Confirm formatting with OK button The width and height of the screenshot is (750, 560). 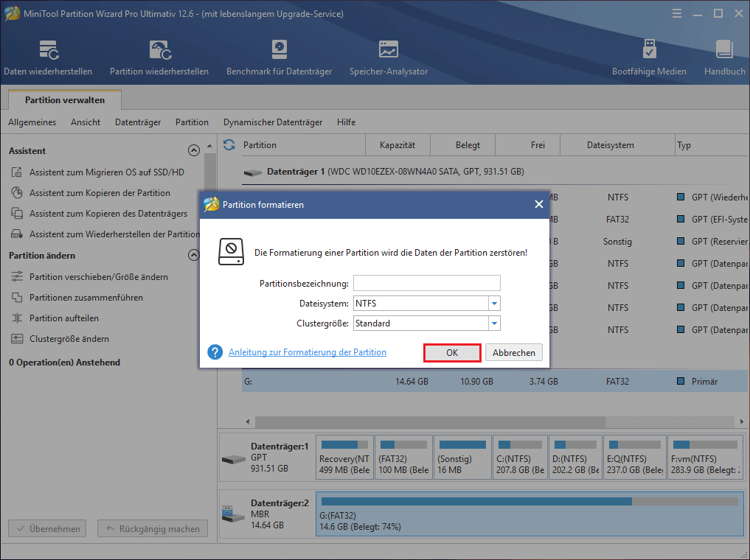452,353
